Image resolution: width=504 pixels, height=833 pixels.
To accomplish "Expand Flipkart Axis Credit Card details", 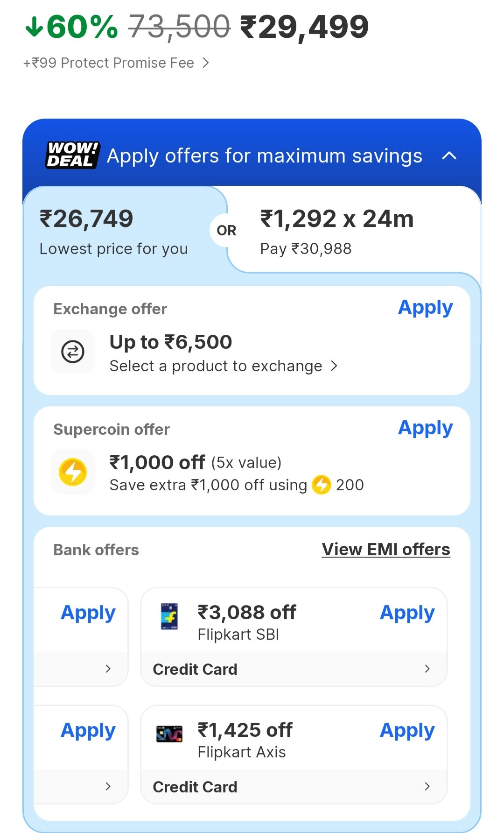I will point(427,786).
